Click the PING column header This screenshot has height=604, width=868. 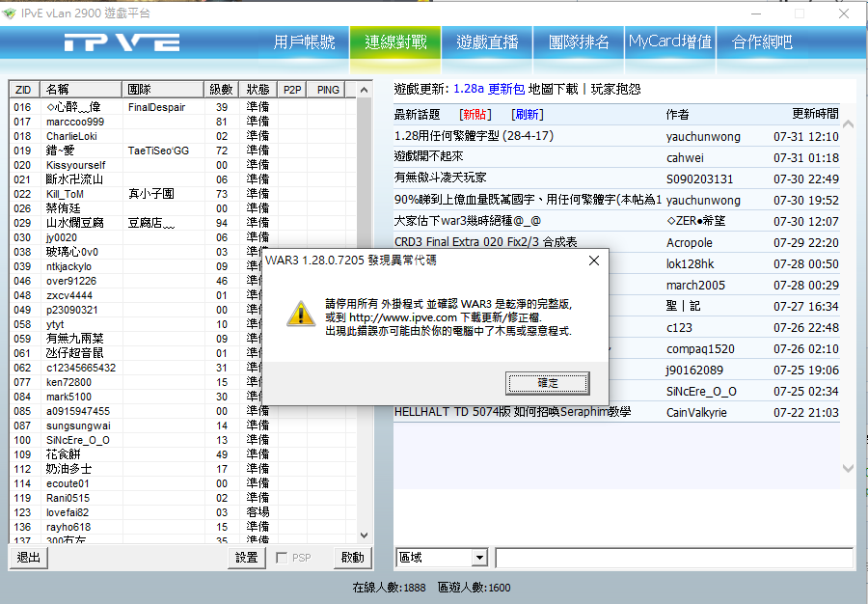(328, 90)
